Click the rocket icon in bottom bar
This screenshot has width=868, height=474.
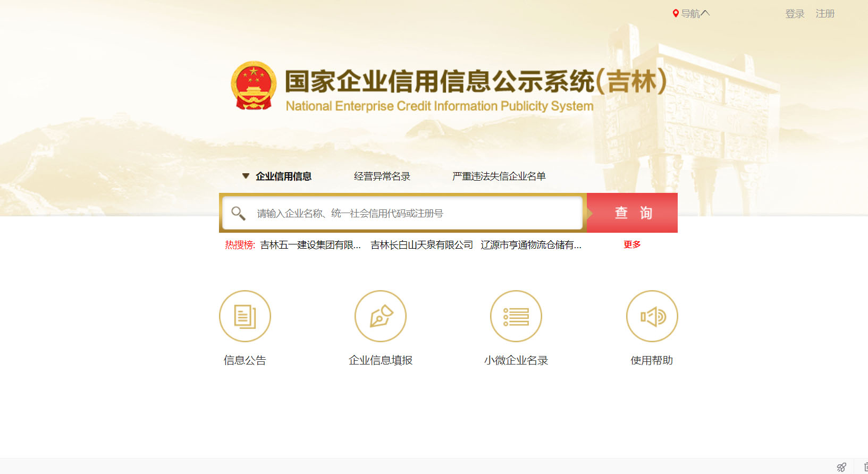point(841,467)
